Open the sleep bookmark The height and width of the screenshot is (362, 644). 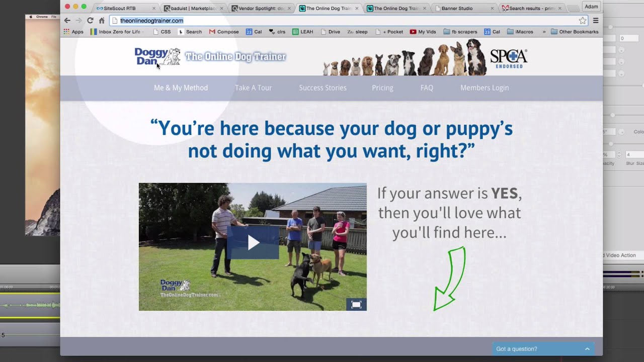[x=358, y=32]
